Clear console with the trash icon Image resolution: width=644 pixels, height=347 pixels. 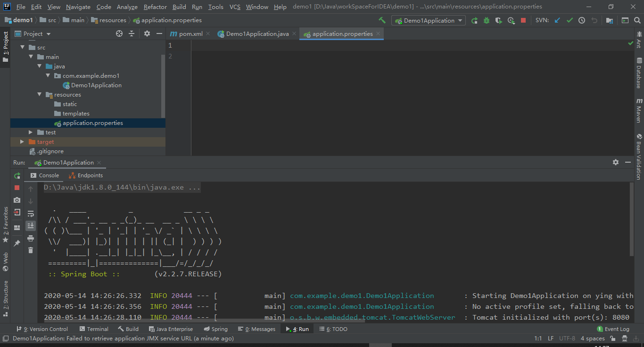[x=31, y=250]
